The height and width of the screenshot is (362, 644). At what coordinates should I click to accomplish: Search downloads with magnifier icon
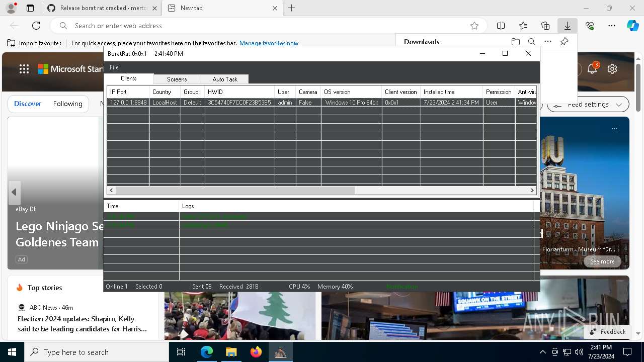(531, 42)
